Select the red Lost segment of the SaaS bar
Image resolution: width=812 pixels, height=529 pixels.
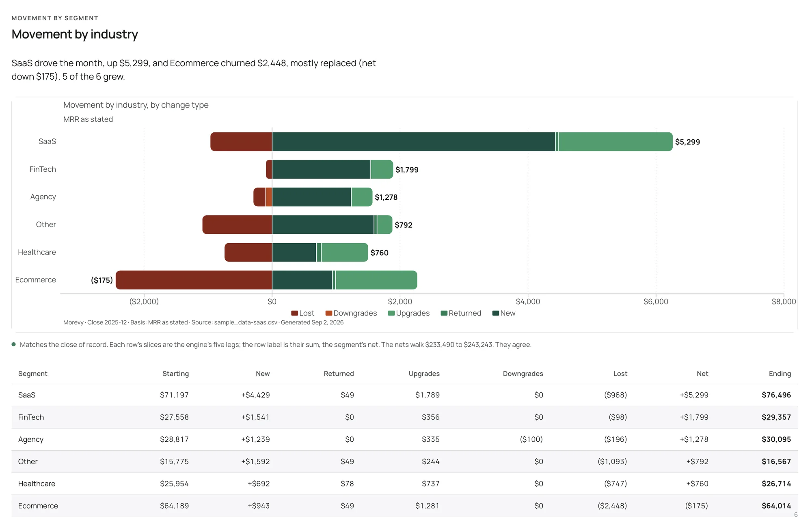coord(241,142)
